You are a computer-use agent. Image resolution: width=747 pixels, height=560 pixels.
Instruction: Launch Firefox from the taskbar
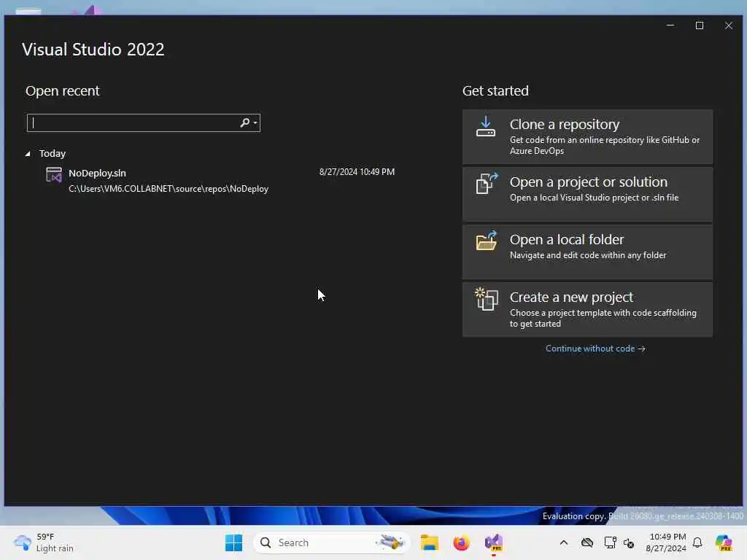(461, 542)
